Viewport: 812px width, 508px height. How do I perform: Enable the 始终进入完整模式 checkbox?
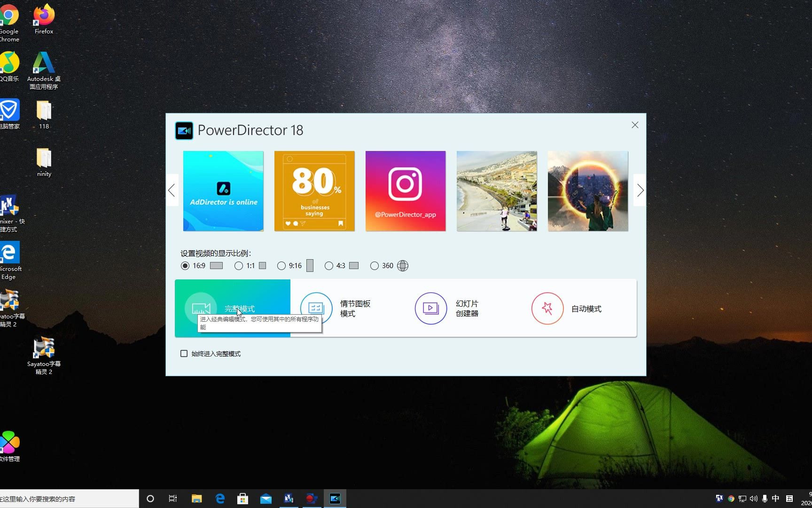(184, 354)
